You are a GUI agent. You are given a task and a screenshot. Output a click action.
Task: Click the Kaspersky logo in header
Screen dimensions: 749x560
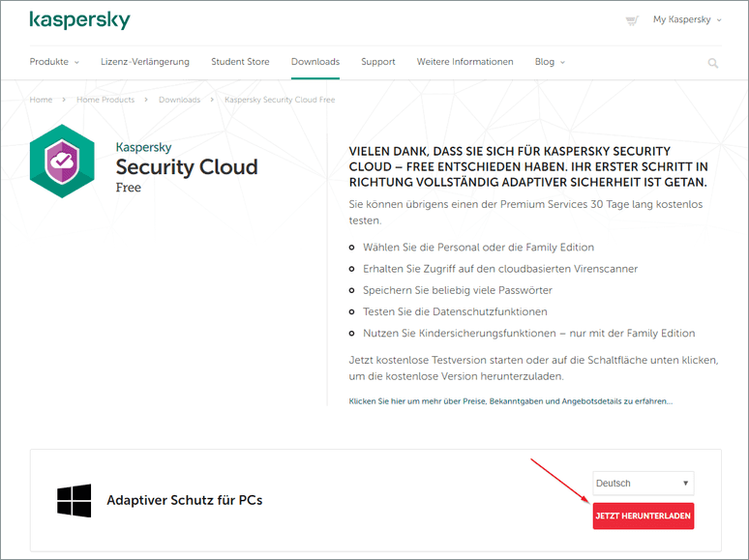point(79,20)
